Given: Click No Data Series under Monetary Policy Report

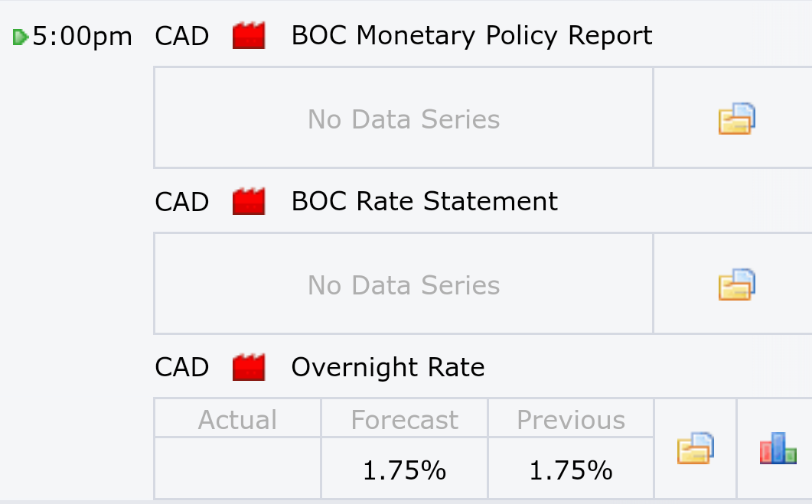Looking at the screenshot, I should point(404,119).
